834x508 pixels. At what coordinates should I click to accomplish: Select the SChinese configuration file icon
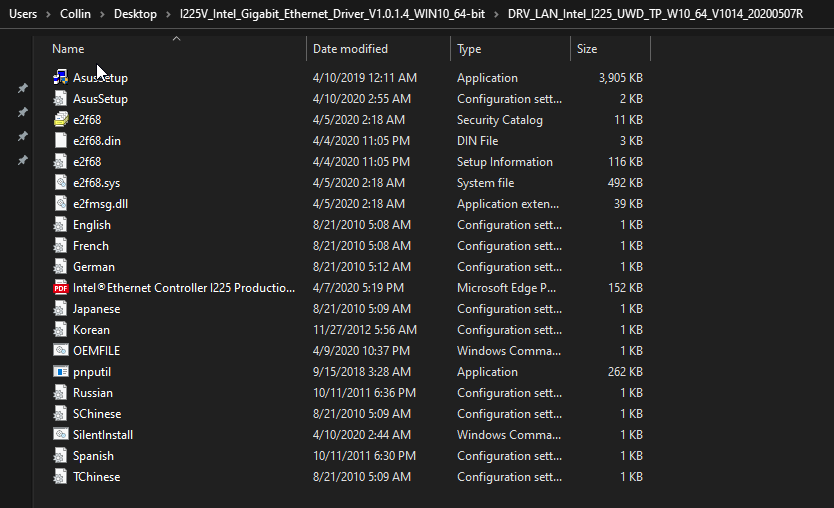[61, 413]
